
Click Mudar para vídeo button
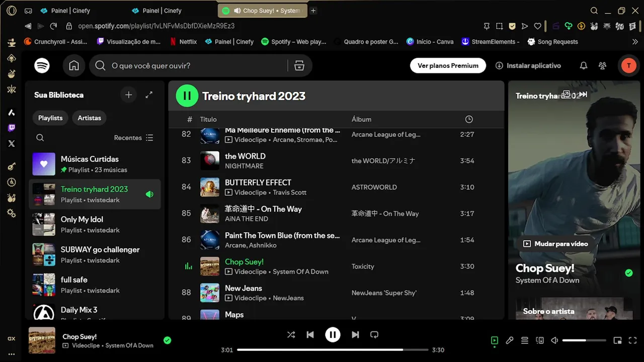click(x=554, y=244)
